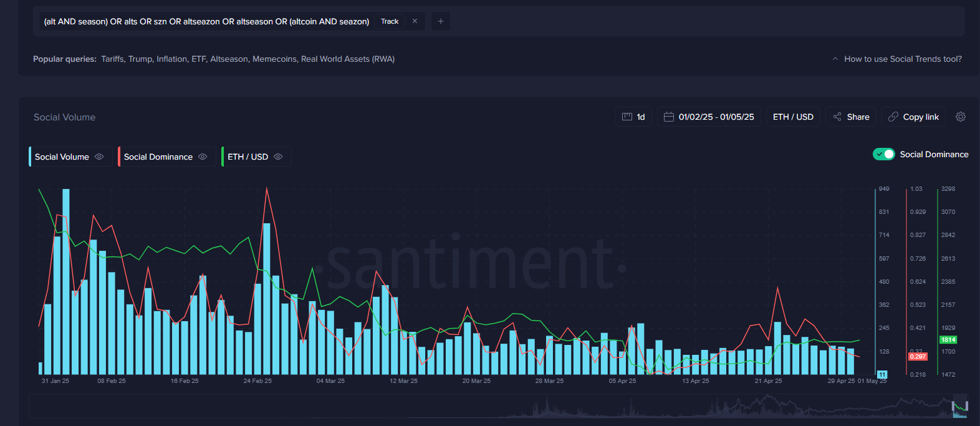Viewport: 980px width, 426px height.
Task: Click the Social Volume chart title
Action: point(64,117)
